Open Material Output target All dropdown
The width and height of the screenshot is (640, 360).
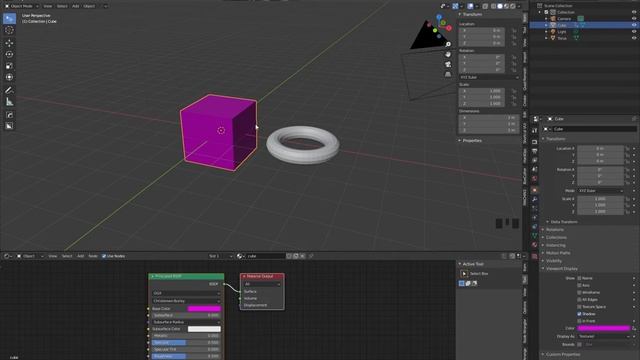(x=262, y=284)
